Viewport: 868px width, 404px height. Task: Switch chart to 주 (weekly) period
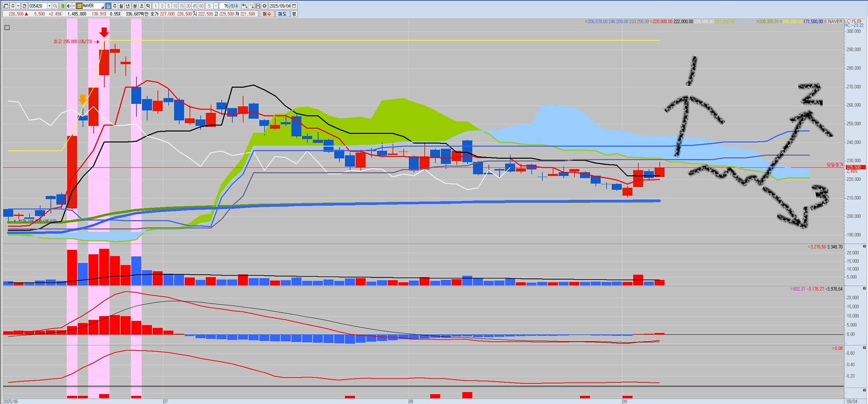tap(115, 6)
